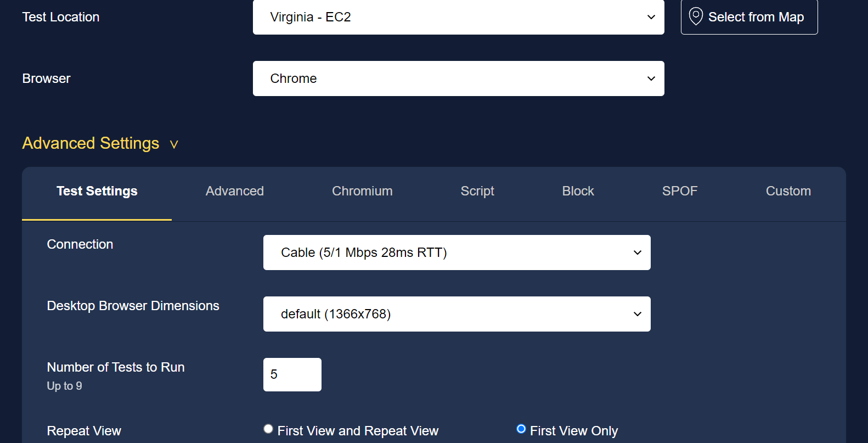Select First View and Repeat View

point(268,429)
